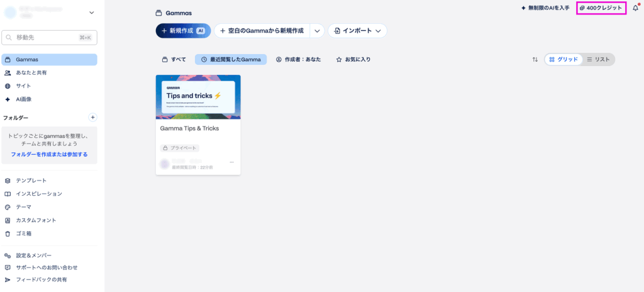644x292 pixels.
Task: Click the 新規作成 AI button
Action: 183,30
